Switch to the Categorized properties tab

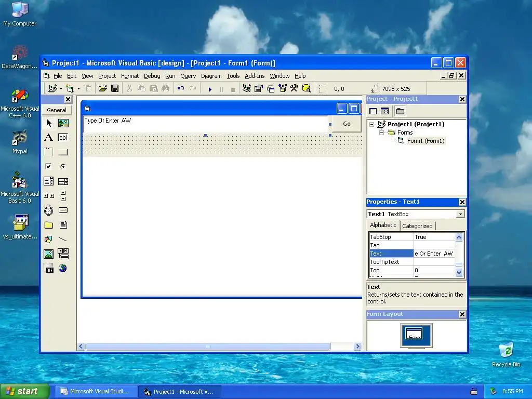coord(417,226)
